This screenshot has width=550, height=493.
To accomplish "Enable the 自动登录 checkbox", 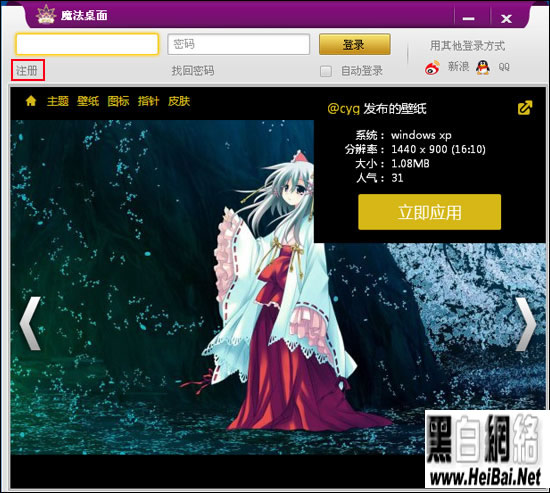I will point(326,71).
